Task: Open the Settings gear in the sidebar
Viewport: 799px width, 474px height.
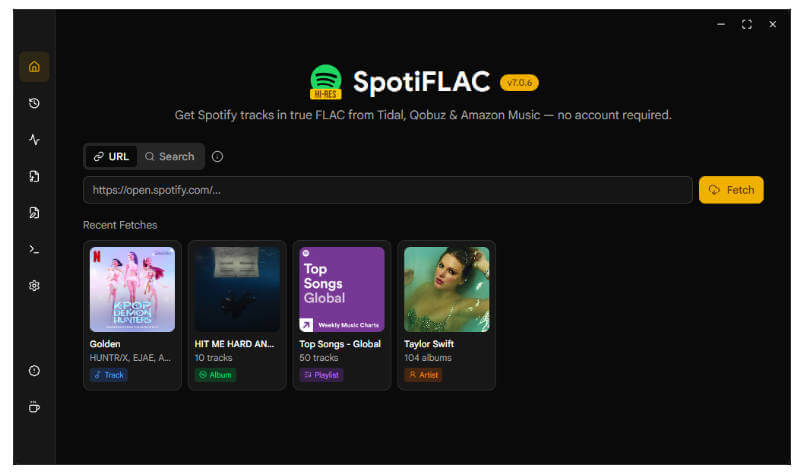Action: pos(34,285)
